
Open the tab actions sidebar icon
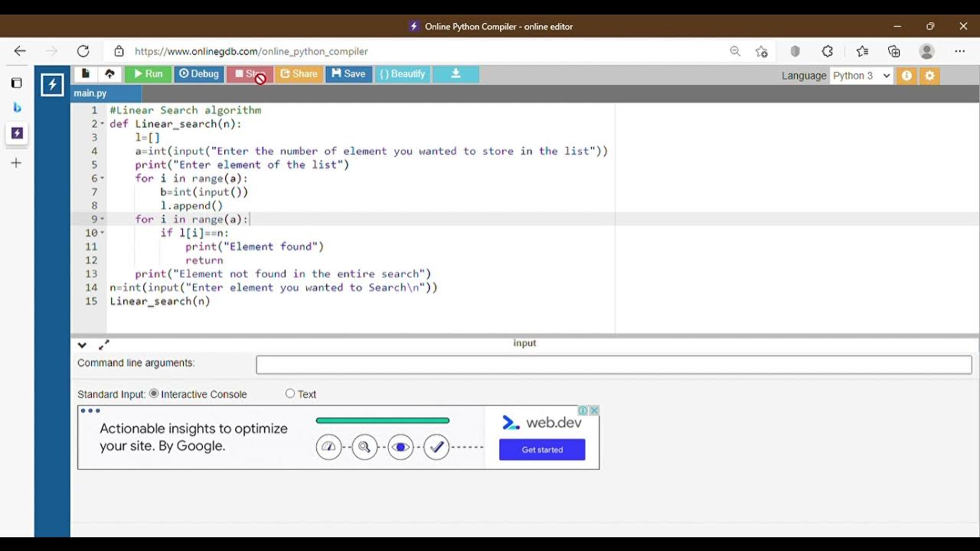[17, 83]
